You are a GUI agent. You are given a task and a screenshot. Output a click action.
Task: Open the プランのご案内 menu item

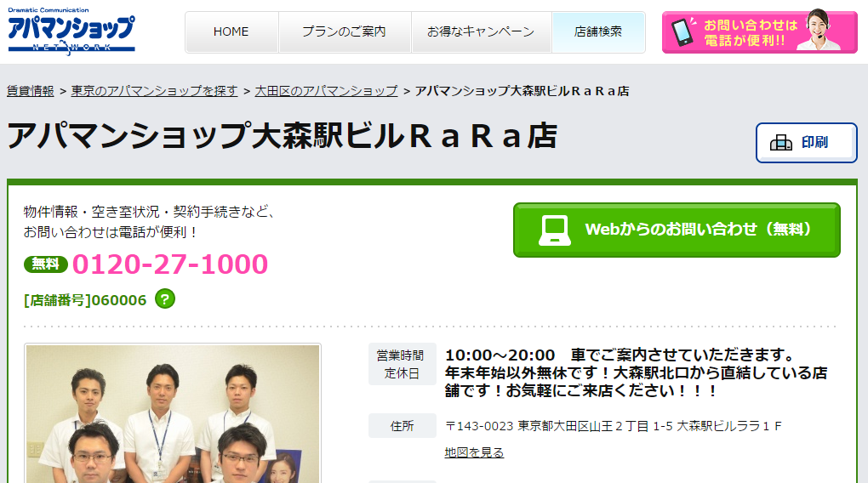pos(345,32)
